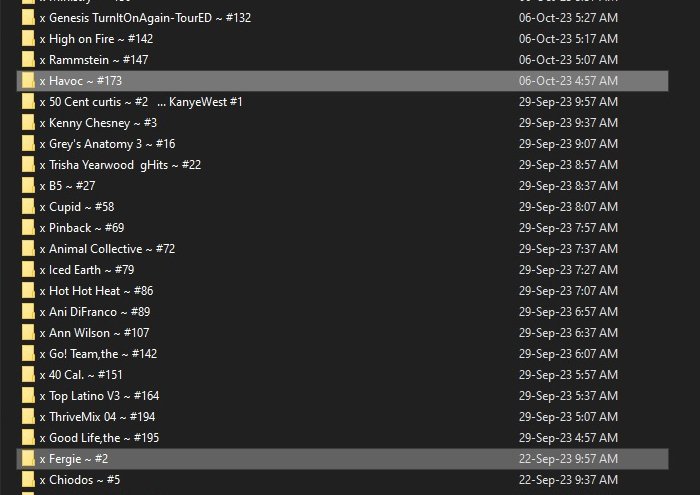
Task: Click the date of Ann Wilson folder
Action: coord(568,333)
